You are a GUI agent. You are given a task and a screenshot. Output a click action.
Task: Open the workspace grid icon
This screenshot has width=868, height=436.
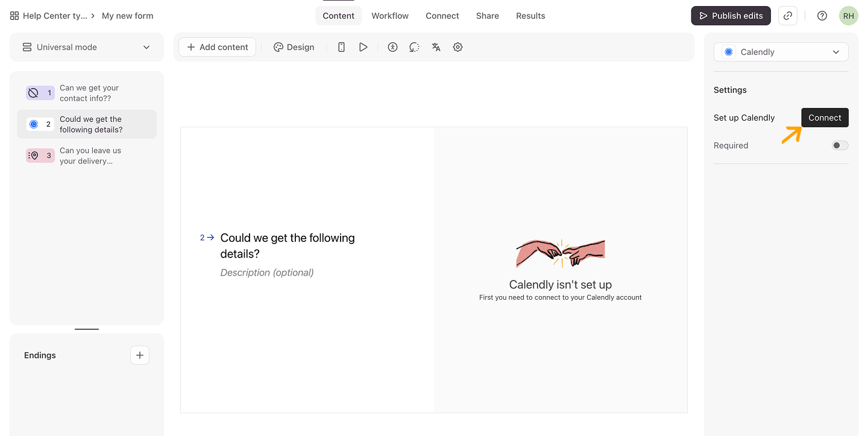pos(14,16)
